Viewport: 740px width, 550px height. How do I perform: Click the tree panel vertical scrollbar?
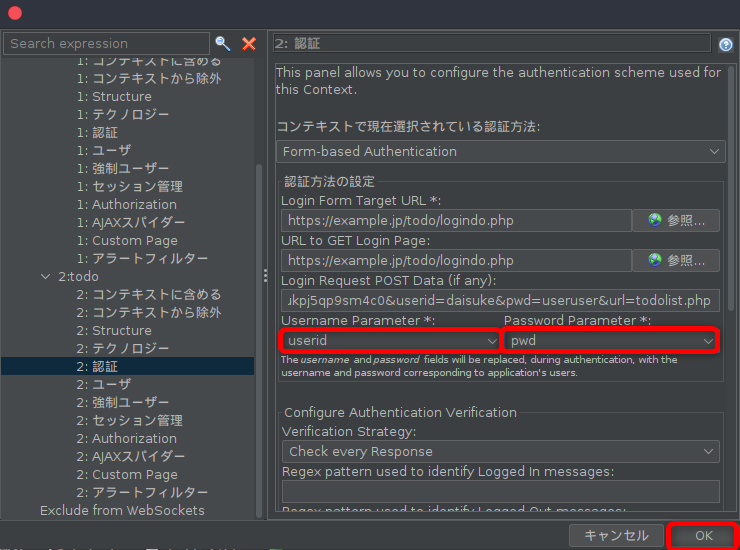[x=258, y=340]
